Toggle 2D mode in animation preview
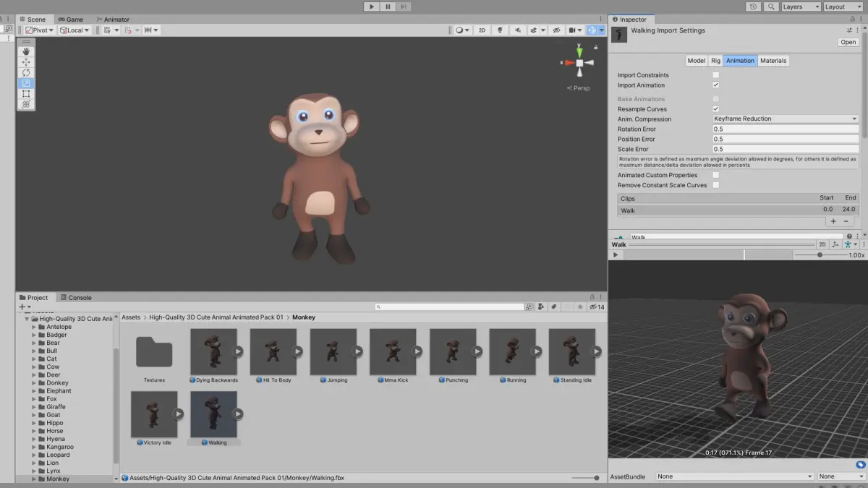 tap(822, 244)
